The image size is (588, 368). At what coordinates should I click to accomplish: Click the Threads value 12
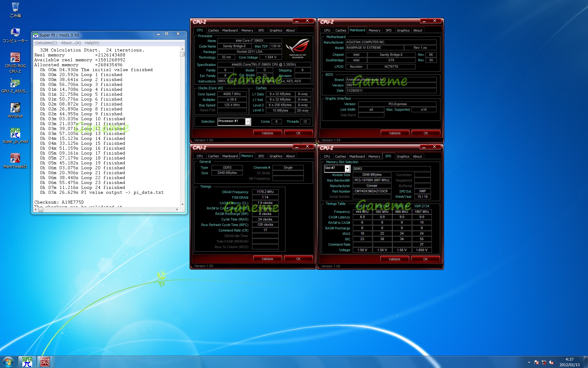tap(305, 122)
